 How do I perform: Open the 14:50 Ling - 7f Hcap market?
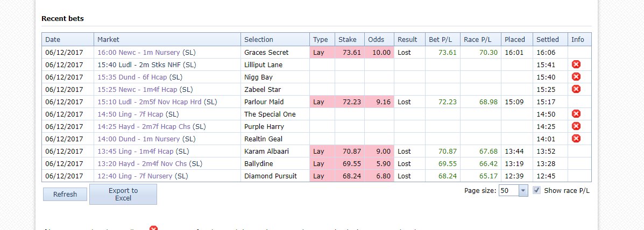pos(131,114)
